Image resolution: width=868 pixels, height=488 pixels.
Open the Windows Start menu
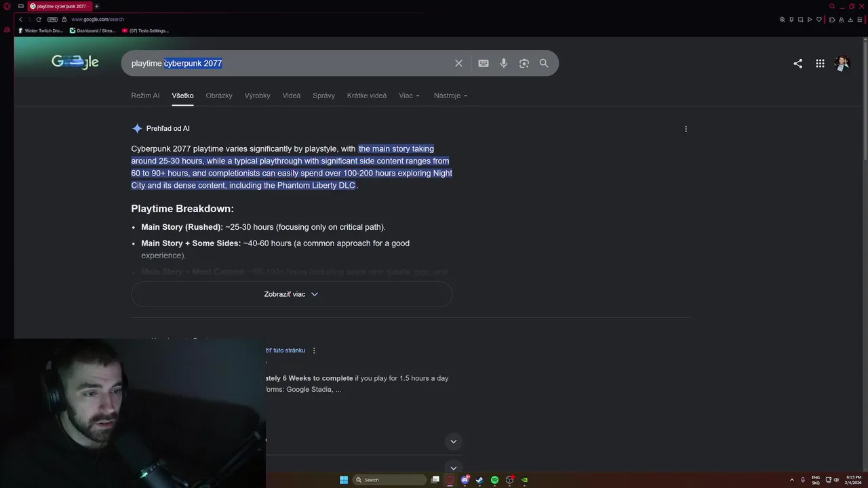pyautogui.click(x=344, y=480)
